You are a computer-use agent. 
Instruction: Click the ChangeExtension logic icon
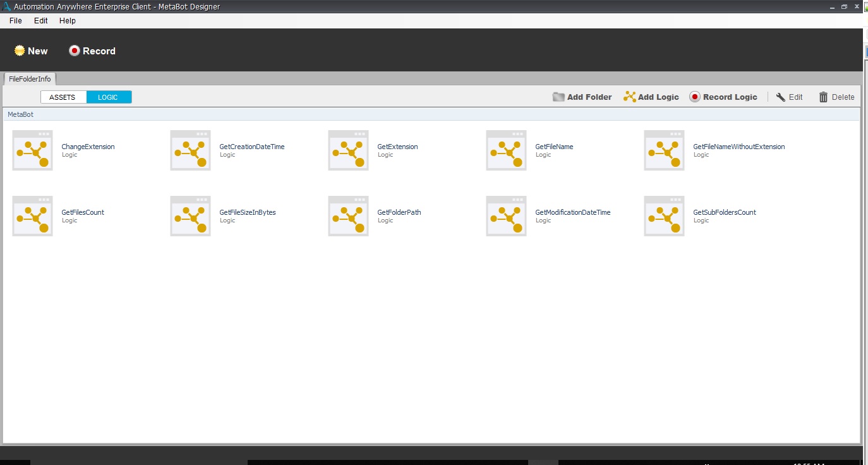coord(32,150)
